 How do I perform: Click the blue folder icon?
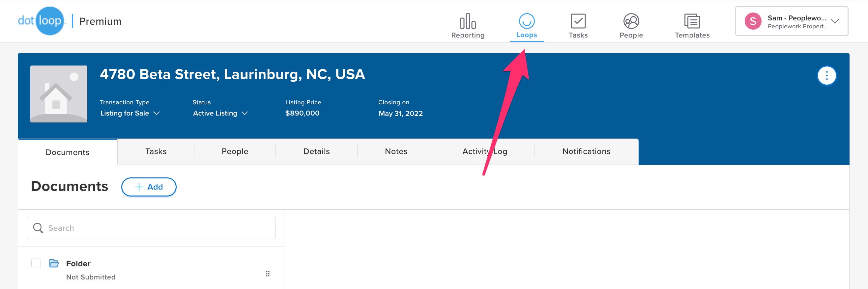coord(54,263)
